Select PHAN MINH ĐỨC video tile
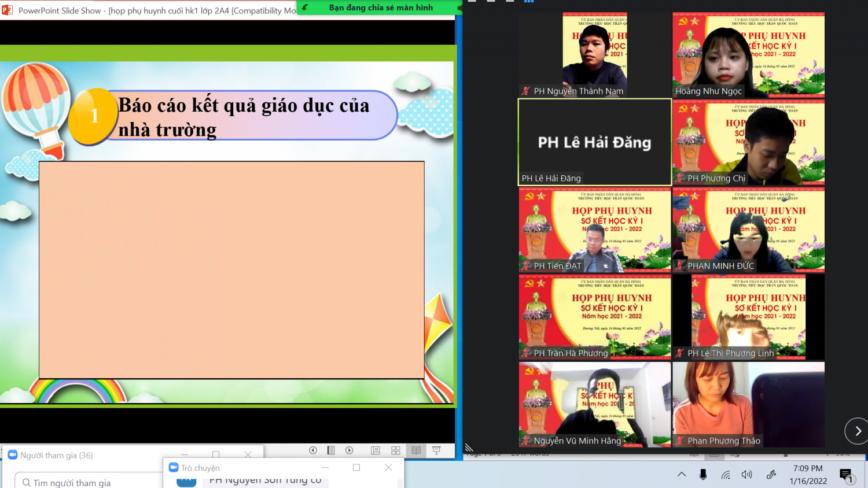Viewport: 868px width, 488px height. click(x=749, y=230)
